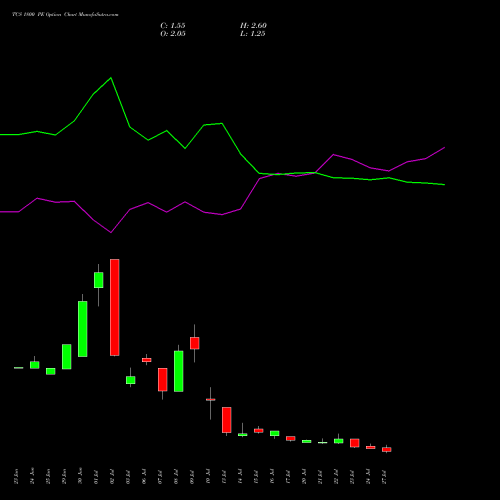Click the red candle for 23 Jul
This screenshot has height=500, width=500.
click(x=355, y=443)
